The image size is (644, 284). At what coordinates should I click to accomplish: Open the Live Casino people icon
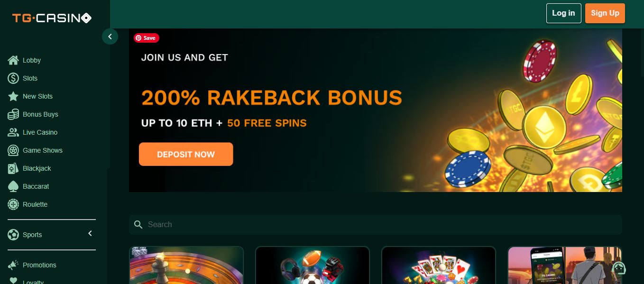[13, 132]
